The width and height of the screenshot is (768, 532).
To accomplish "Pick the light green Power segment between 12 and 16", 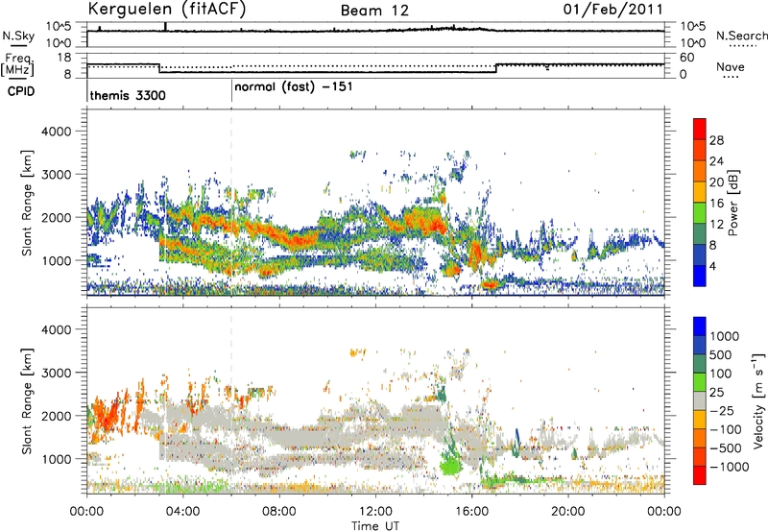I will point(700,213).
